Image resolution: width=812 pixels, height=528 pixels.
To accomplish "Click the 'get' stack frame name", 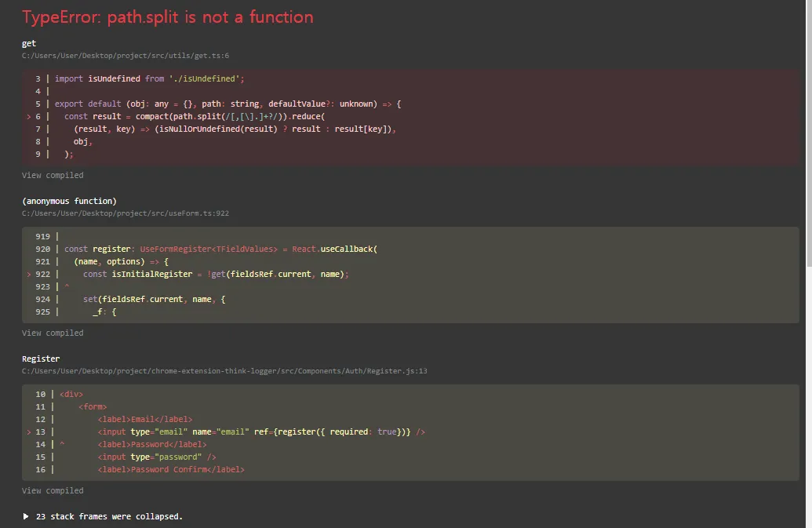I will tap(29, 43).
